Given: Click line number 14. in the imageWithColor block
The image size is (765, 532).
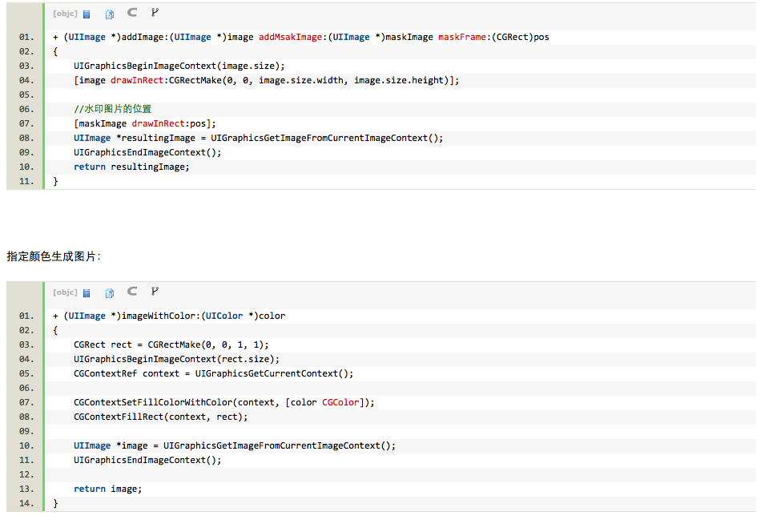Looking at the screenshot, I should pos(26,504).
